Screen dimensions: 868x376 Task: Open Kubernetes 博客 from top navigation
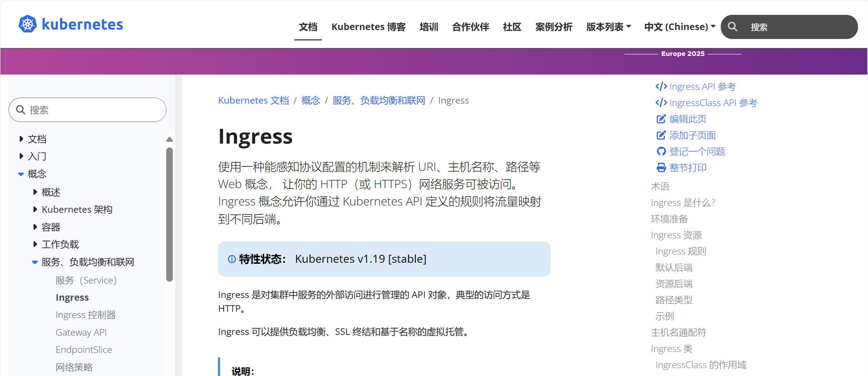point(368,27)
